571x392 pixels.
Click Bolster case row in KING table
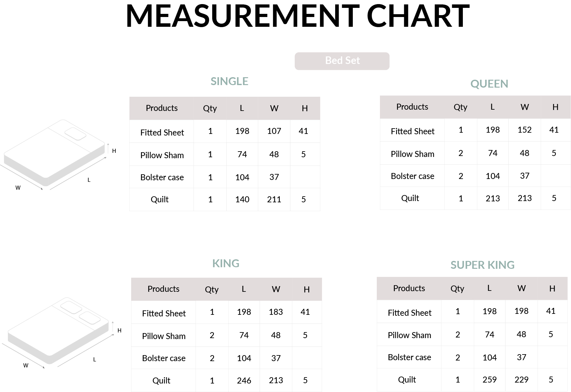[x=226, y=358]
